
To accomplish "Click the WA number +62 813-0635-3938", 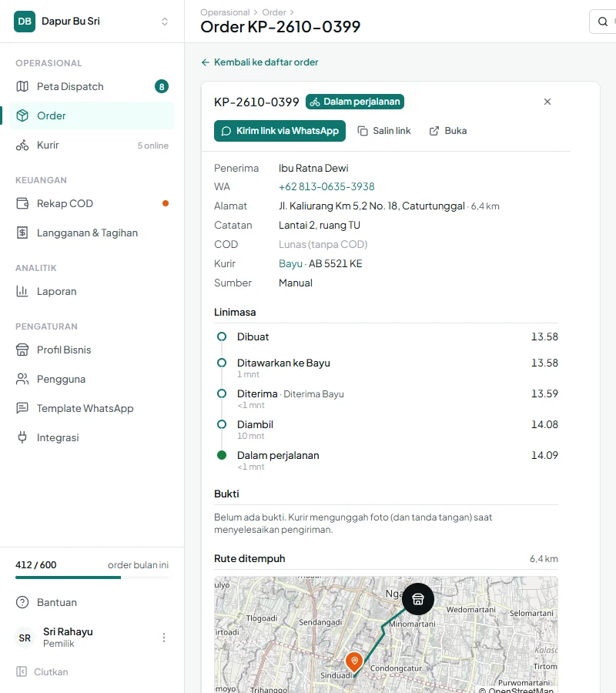I will pos(326,186).
